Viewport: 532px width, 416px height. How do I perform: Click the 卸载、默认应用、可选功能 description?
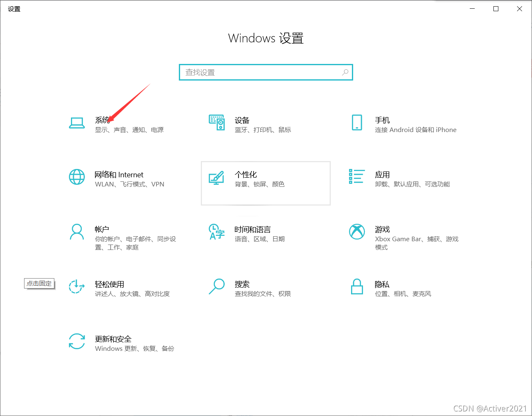pyautogui.click(x=412, y=184)
